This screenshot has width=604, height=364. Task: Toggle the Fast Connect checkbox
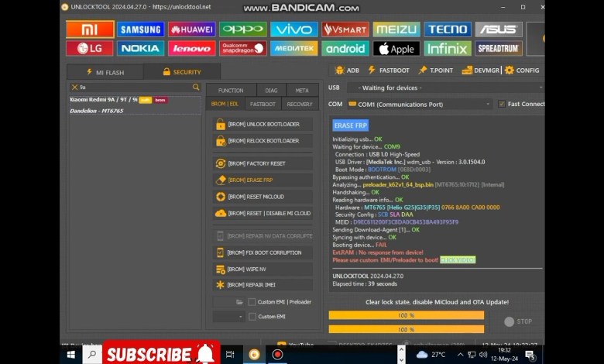pos(502,104)
